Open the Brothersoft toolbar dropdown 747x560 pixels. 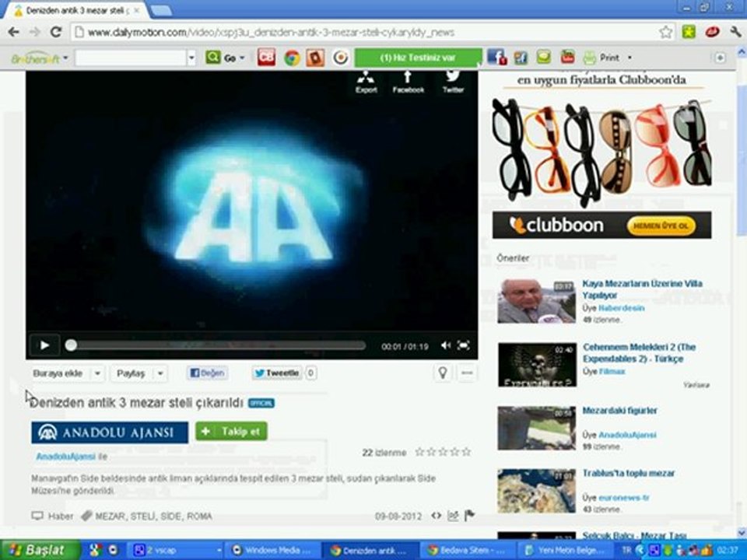[x=65, y=58]
